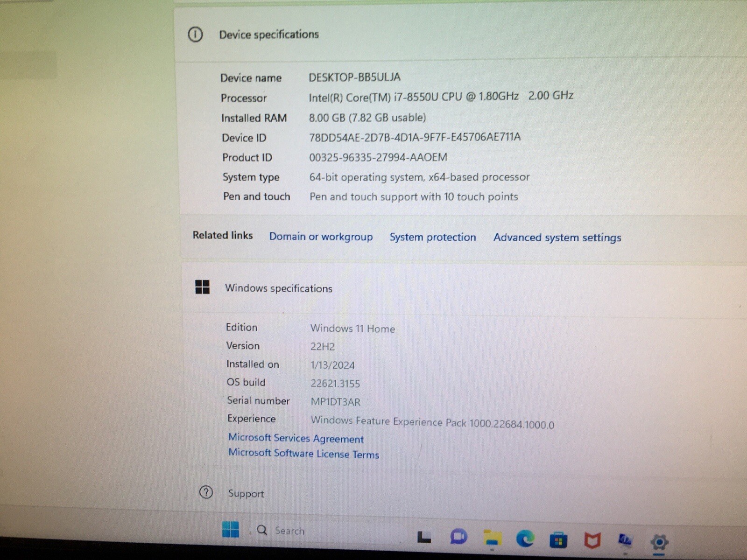This screenshot has height=560, width=747.
Task: Click the Settings gear in taskbar
Action: click(x=659, y=542)
